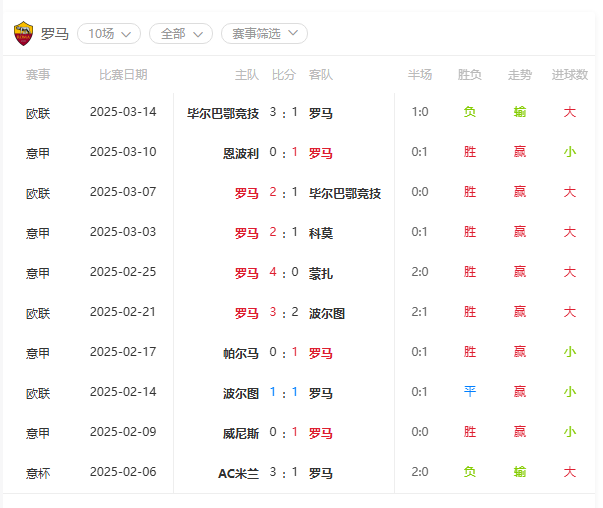
Task: Click away team 毕尔巴鄂竞技 in 03-07 row
Action: [x=345, y=193]
